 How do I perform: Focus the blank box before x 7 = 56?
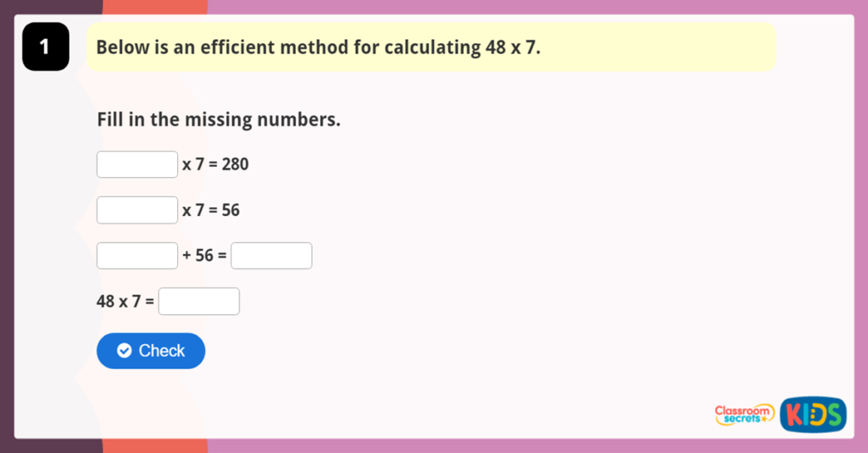click(137, 210)
